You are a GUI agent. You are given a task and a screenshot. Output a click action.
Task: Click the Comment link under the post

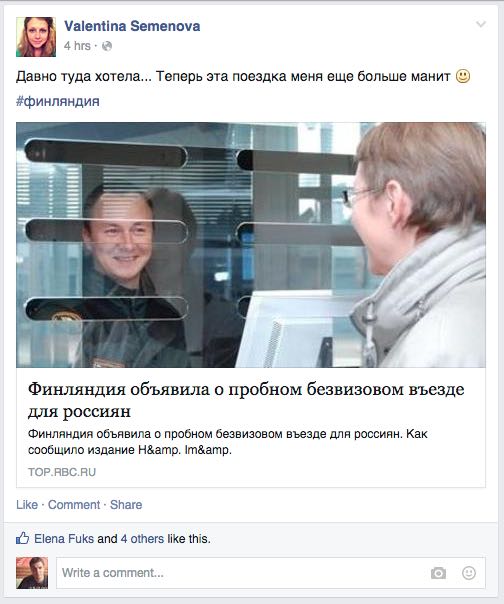point(74,505)
